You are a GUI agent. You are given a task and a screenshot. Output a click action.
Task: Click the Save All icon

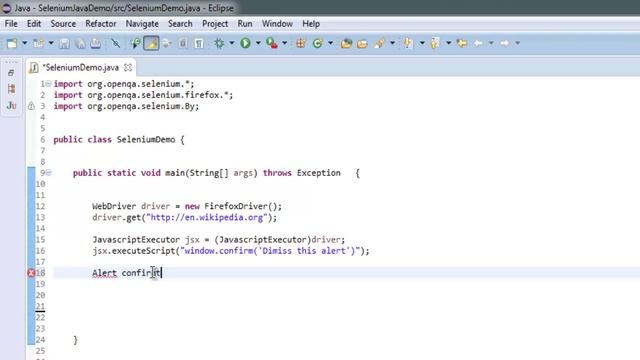(80, 43)
